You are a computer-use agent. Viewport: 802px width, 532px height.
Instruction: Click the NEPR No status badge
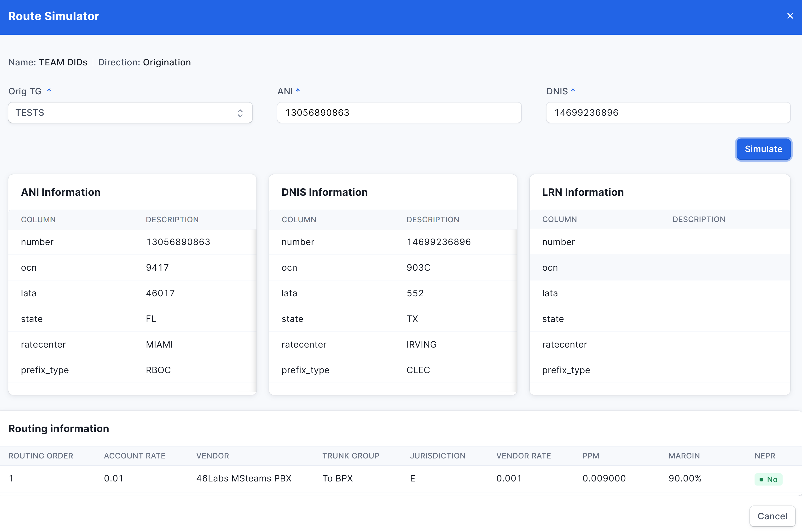[x=768, y=479]
